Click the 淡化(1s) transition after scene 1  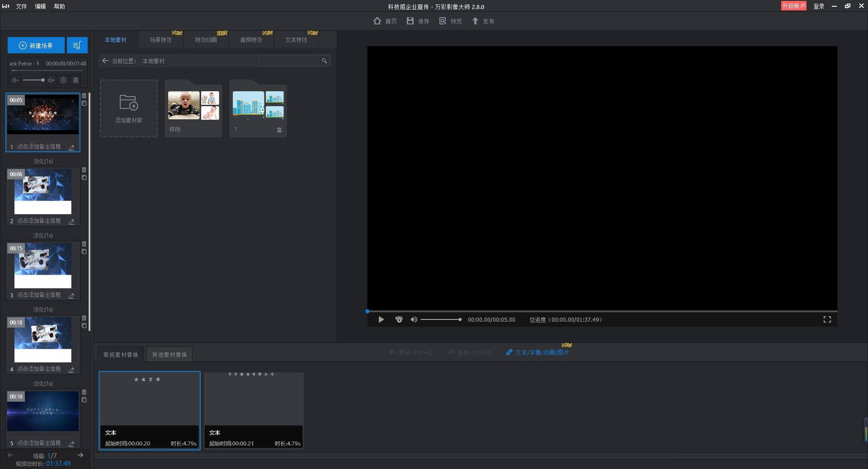43,161
